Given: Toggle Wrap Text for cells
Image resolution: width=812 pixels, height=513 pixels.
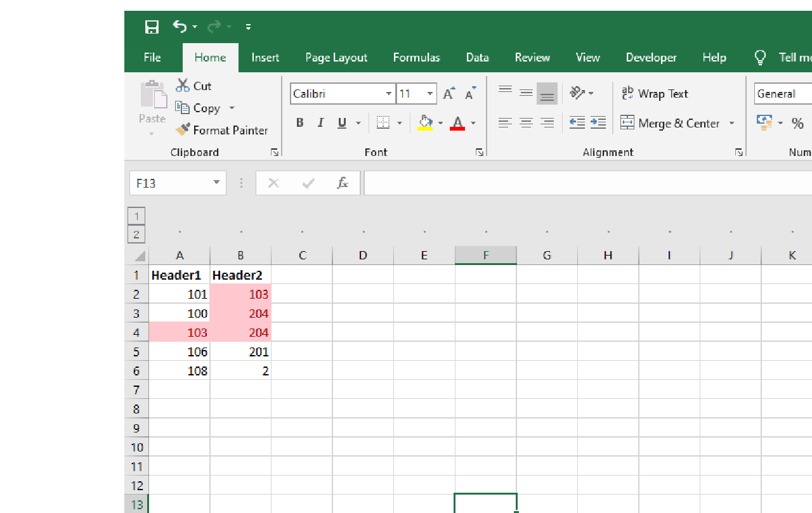Looking at the screenshot, I should (x=655, y=94).
